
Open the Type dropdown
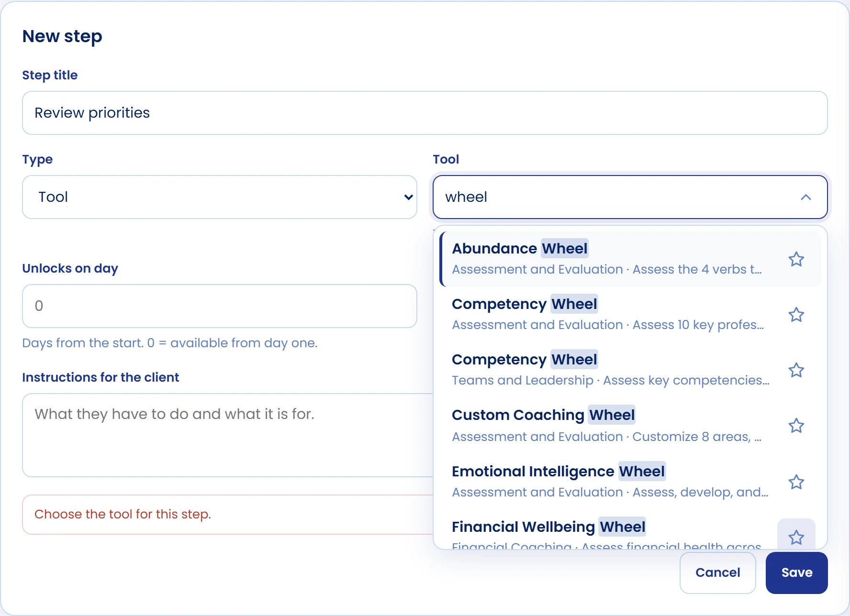click(x=220, y=197)
